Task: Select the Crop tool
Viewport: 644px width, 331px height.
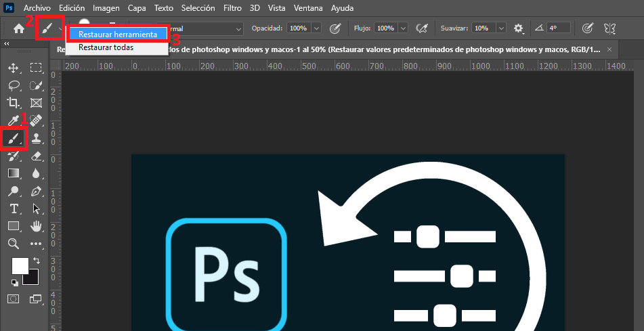Action: [14, 103]
